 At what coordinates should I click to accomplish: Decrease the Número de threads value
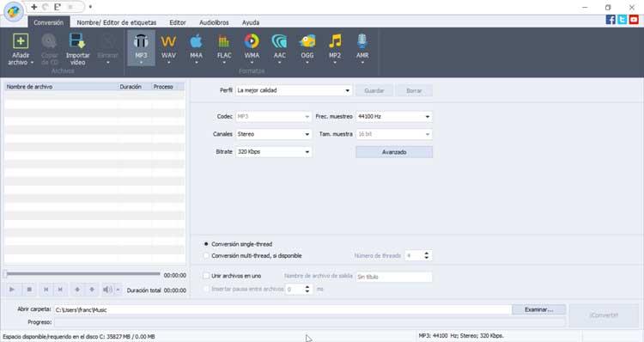tap(426, 258)
